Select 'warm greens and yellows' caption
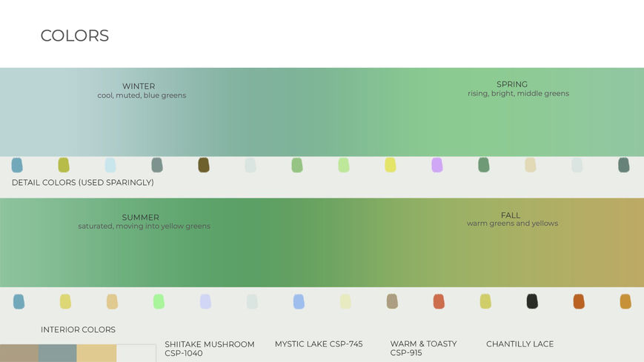Image resolution: width=644 pixels, height=362 pixels. coord(513,224)
